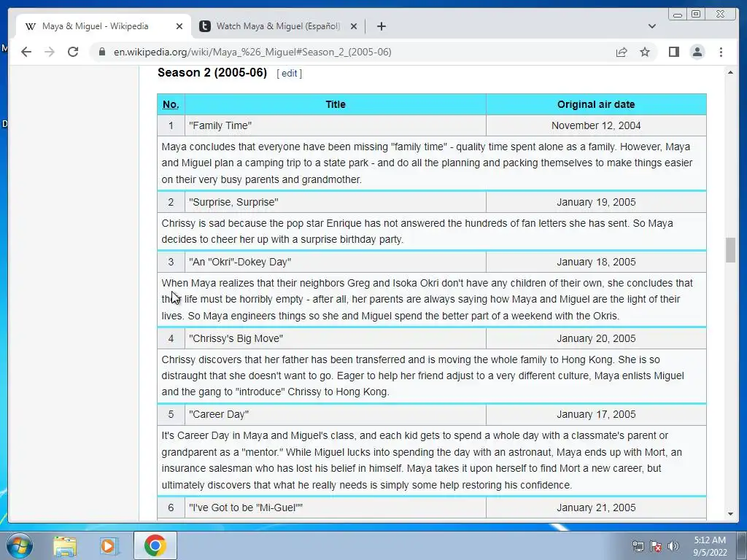Click the vertical scrollbar thumb
Screen dimensions: 747x560
tap(730, 249)
